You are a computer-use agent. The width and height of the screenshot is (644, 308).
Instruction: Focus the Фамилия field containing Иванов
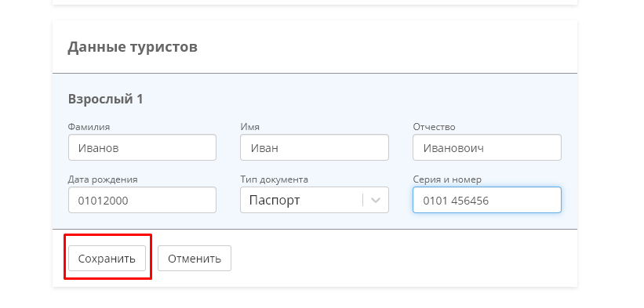[142, 147]
